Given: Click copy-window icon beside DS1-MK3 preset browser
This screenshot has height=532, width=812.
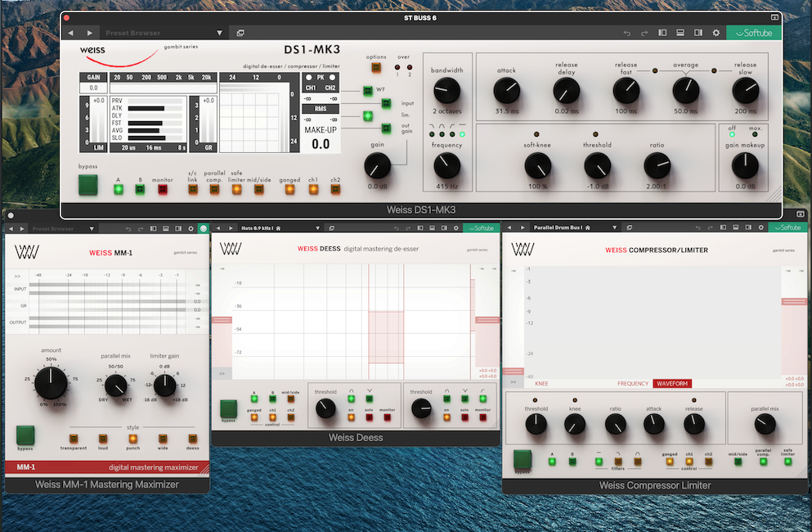Looking at the screenshot, I should point(240,33).
